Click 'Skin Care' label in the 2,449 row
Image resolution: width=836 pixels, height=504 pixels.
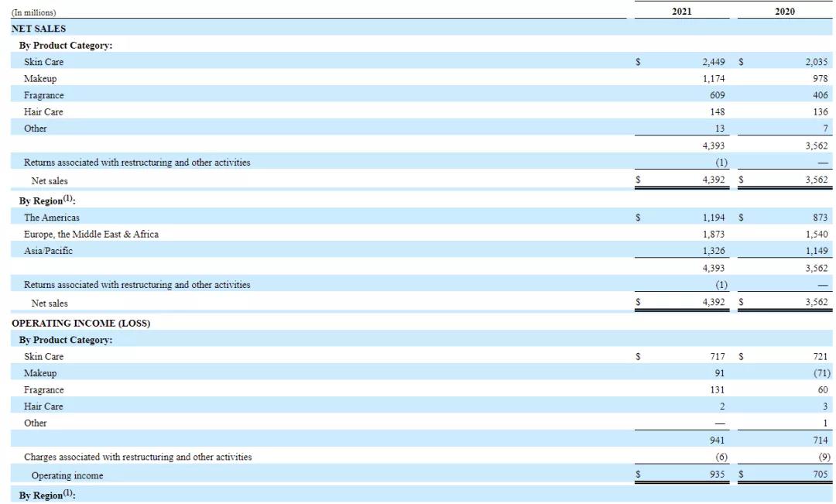pyautogui.click(x=43, y=62)
